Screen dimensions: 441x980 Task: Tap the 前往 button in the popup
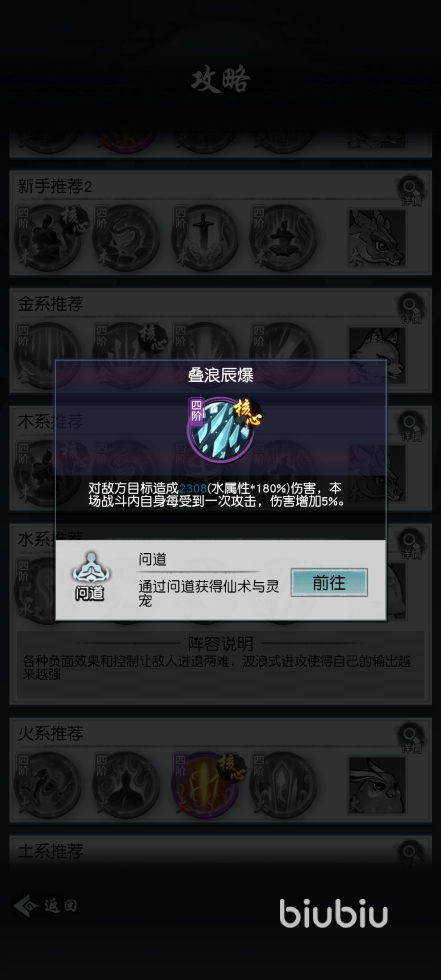point(329,582)
